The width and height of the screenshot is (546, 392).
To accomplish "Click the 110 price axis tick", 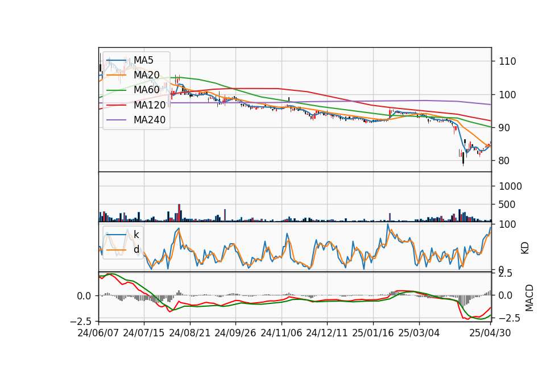I will point(507,61).
